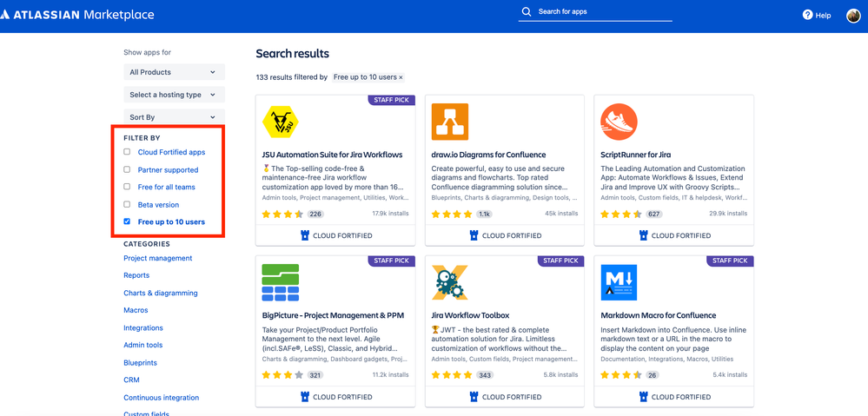Click the Markdown Macro app logo

pos(619,282)
